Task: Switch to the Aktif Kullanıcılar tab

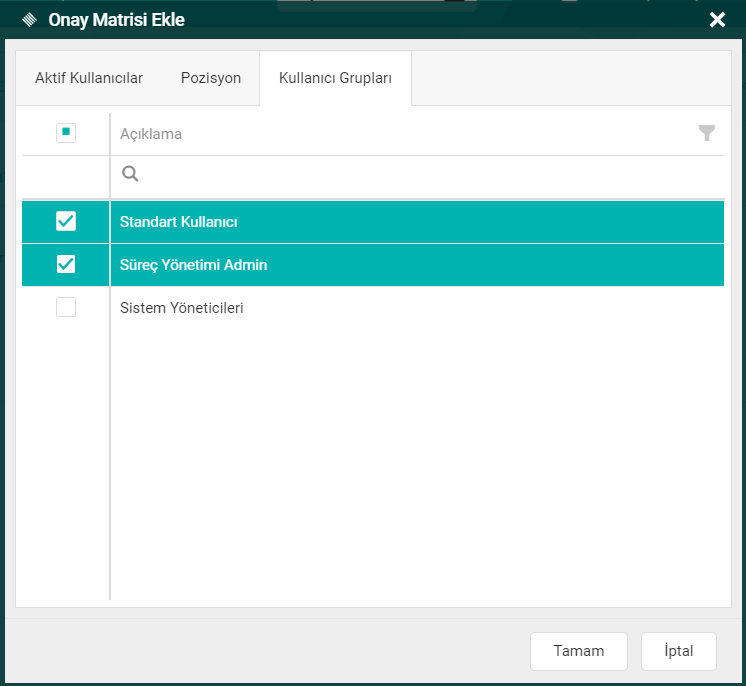Action: [x=89, y=78]
